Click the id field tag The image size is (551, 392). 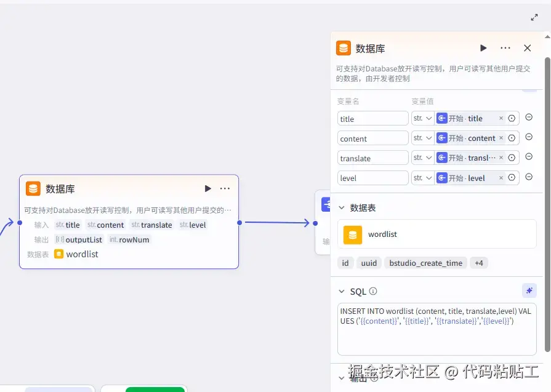click(345, 263)
